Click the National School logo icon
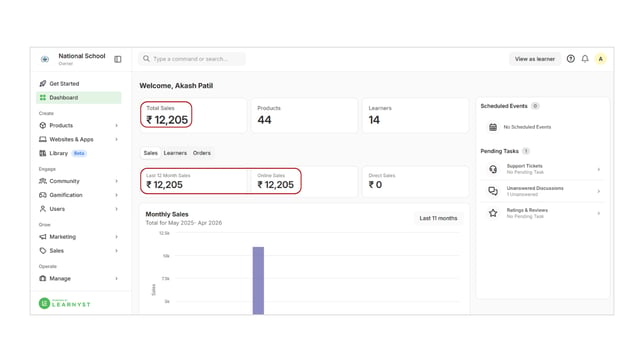 click(x=45, y=59)
